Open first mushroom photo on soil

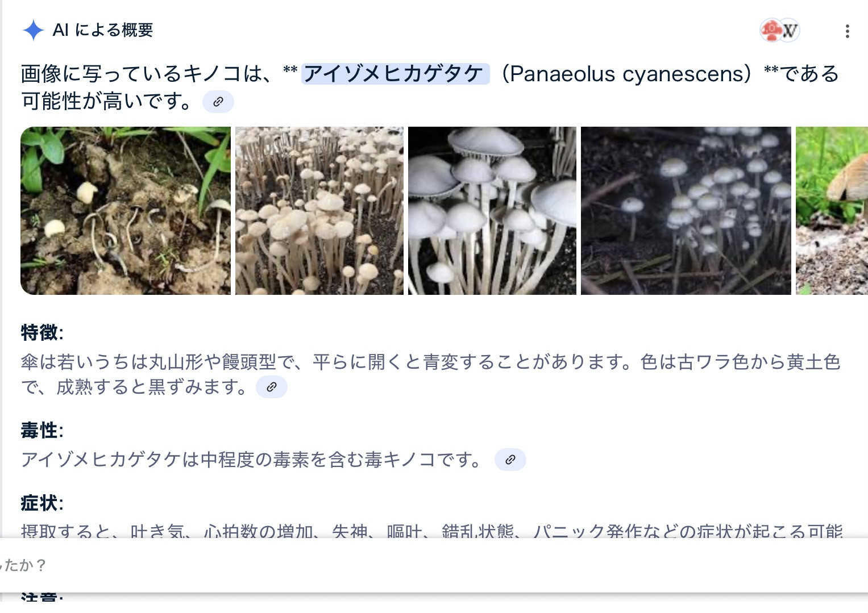coord(126,211)
